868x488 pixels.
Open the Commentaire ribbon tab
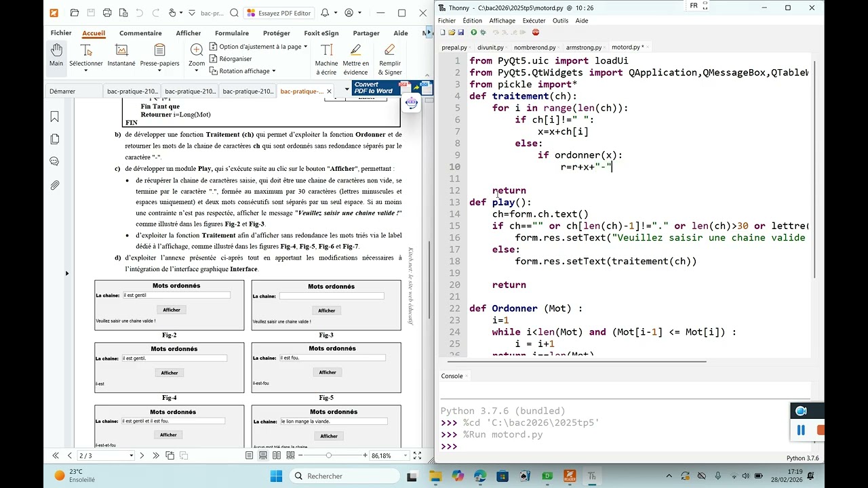point(140,33)
